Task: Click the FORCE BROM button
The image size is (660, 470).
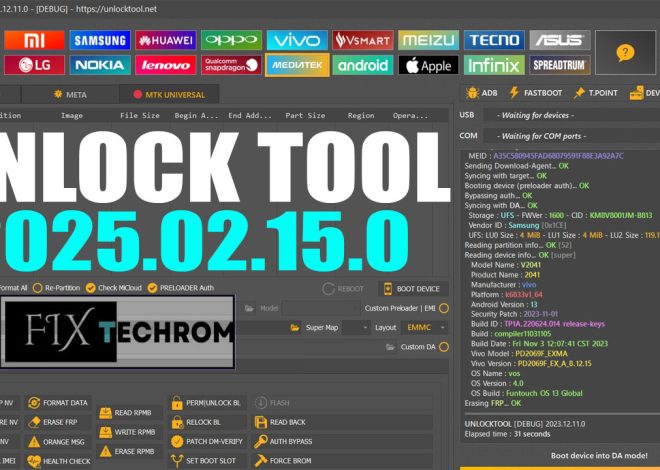Action: point(342,461)
